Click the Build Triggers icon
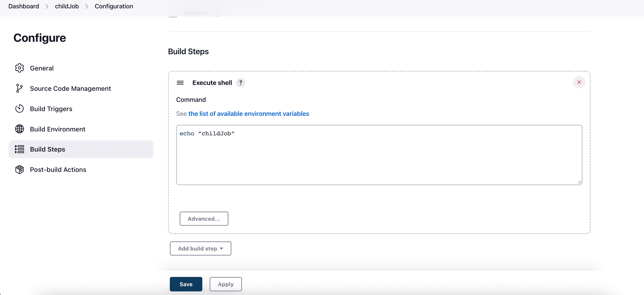The height and width of the screenshot is (295, 644). coord(19,108)
